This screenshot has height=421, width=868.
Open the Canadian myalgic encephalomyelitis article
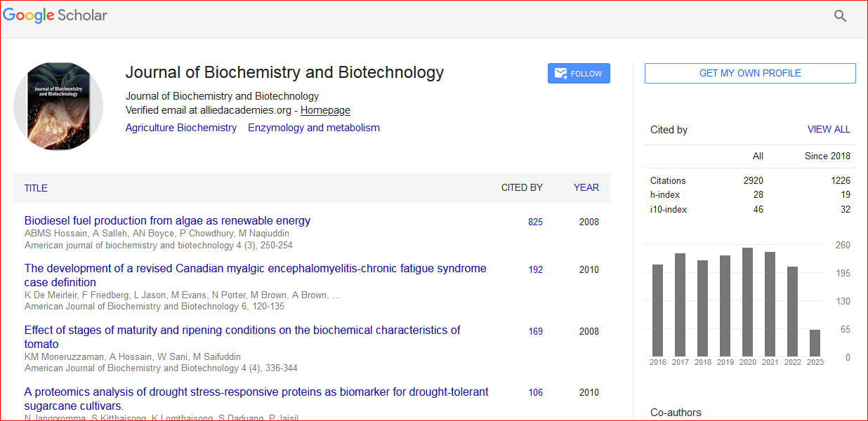[x=255, y=268]
